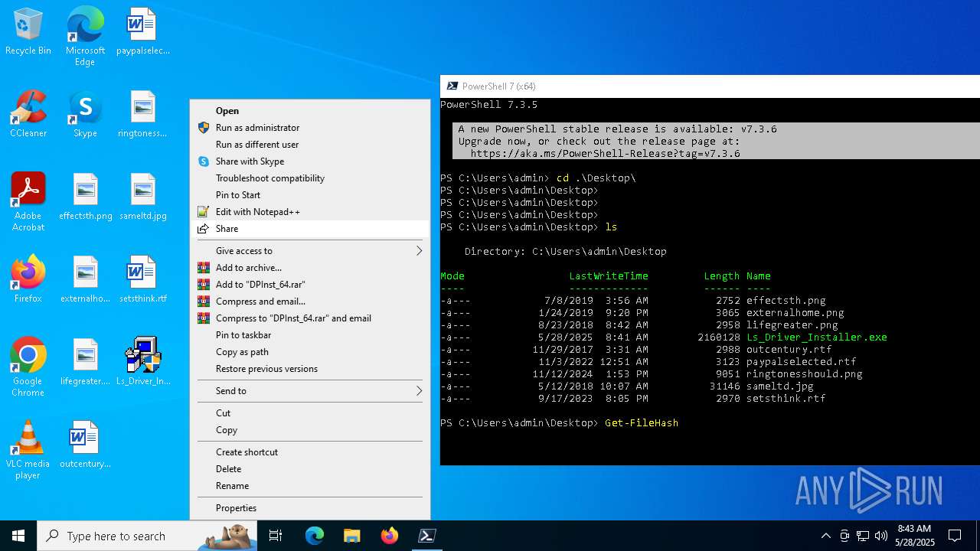Click the sameltd.jpg row in PowerShell listing
The image size is (980, 551).
pos(627,386)
